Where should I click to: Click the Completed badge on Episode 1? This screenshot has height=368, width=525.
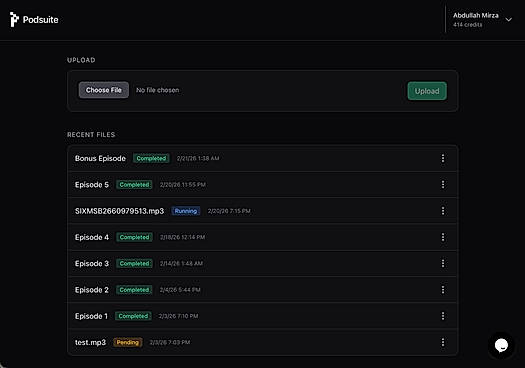tap(133, 316)
